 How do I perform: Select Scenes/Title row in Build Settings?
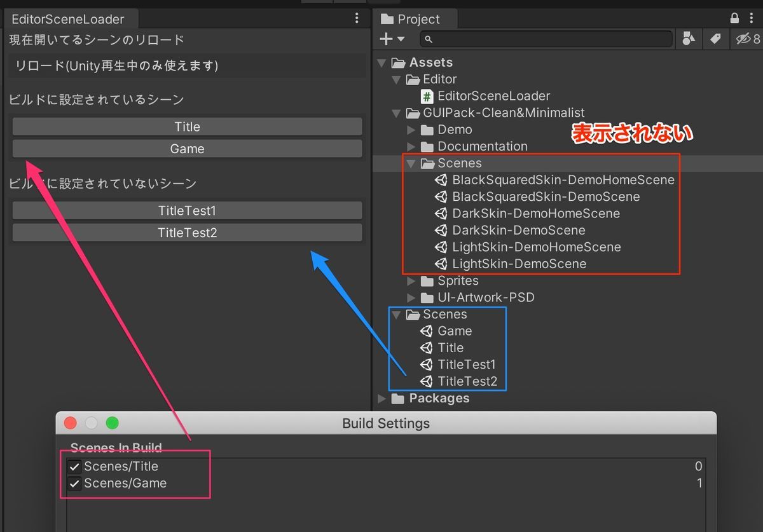[386, 467]
